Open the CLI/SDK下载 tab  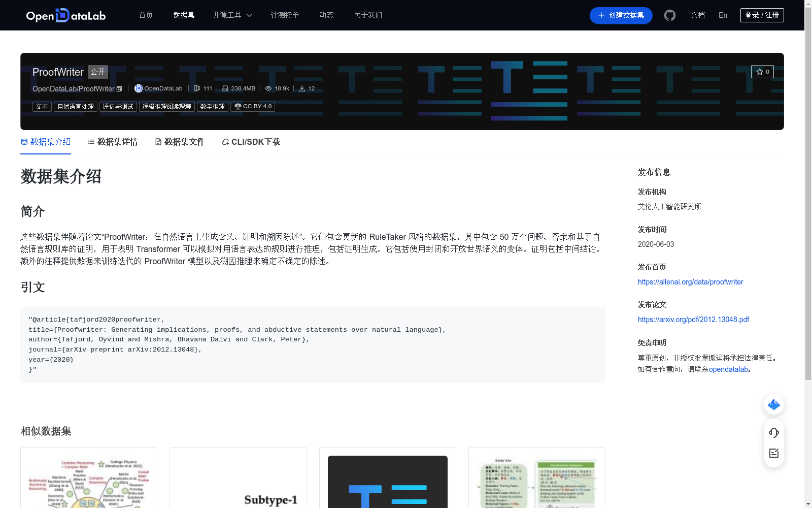(x=251, y=142)
